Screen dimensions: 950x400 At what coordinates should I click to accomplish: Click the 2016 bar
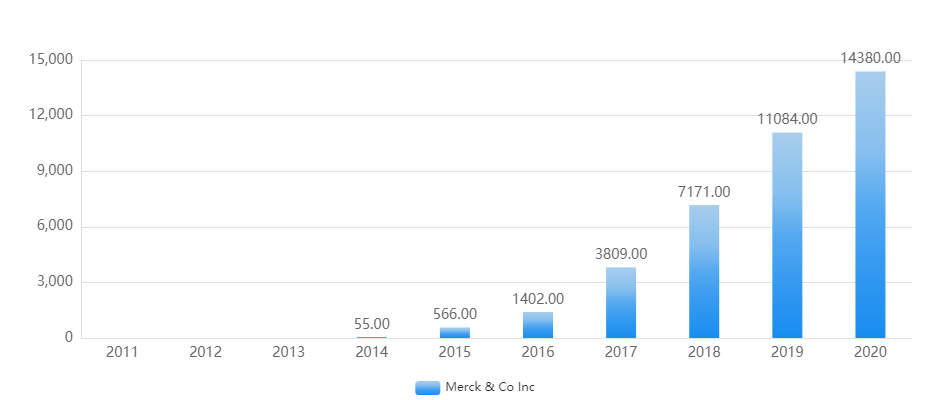click(x=538, y=325)
